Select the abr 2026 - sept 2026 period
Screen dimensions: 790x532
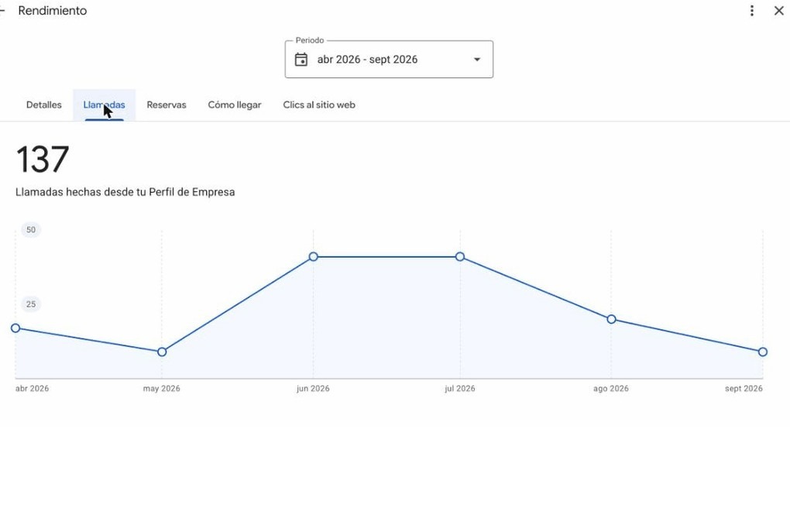coord(389,60)
